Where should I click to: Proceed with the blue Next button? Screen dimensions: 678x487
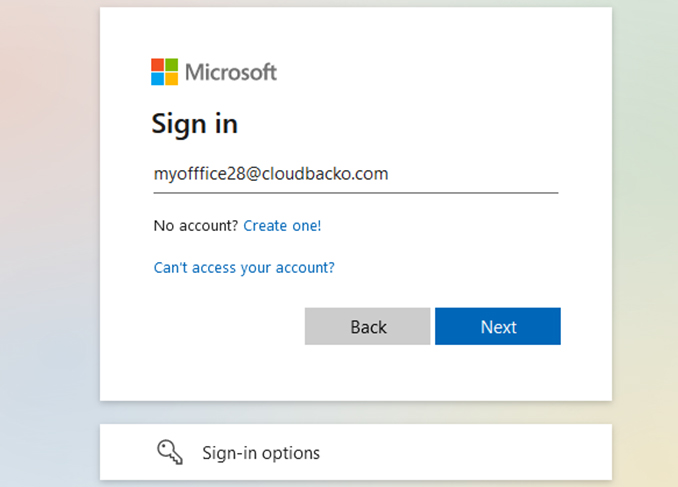[498, 327]
